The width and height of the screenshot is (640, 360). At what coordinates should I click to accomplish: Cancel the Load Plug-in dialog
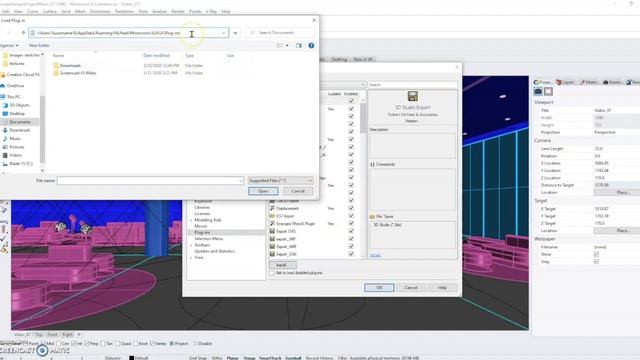tap(298, 191)
